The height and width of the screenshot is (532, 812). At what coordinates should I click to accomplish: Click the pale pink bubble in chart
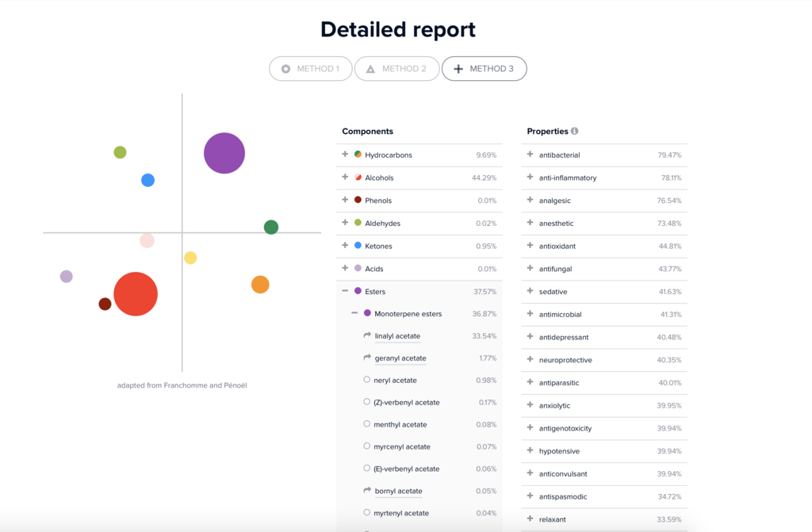[x=147, y=240]
